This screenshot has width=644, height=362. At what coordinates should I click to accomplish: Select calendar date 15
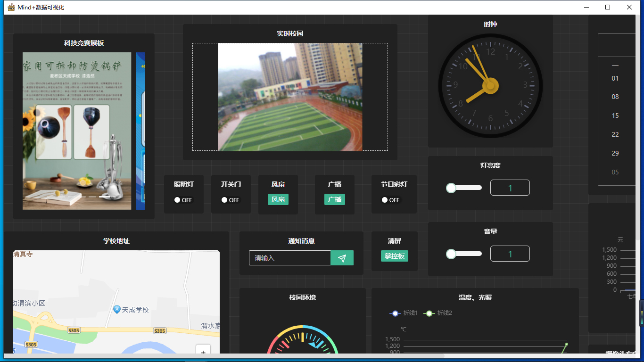coord(615,115)
